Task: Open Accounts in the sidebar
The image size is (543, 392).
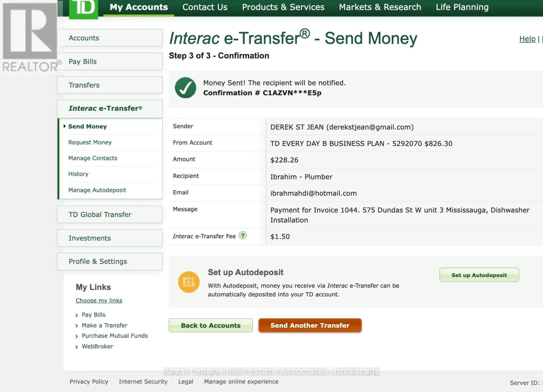Action: [110, 38]
